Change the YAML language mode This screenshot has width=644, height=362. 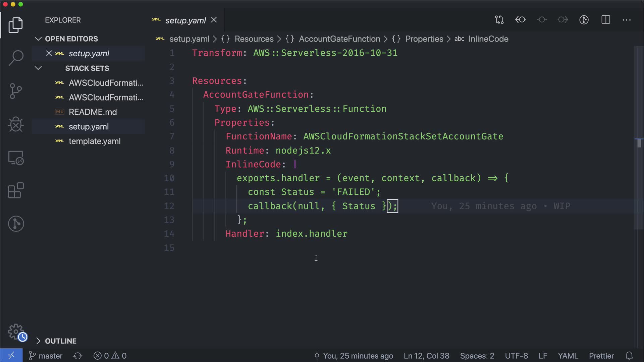click(568, 356)
